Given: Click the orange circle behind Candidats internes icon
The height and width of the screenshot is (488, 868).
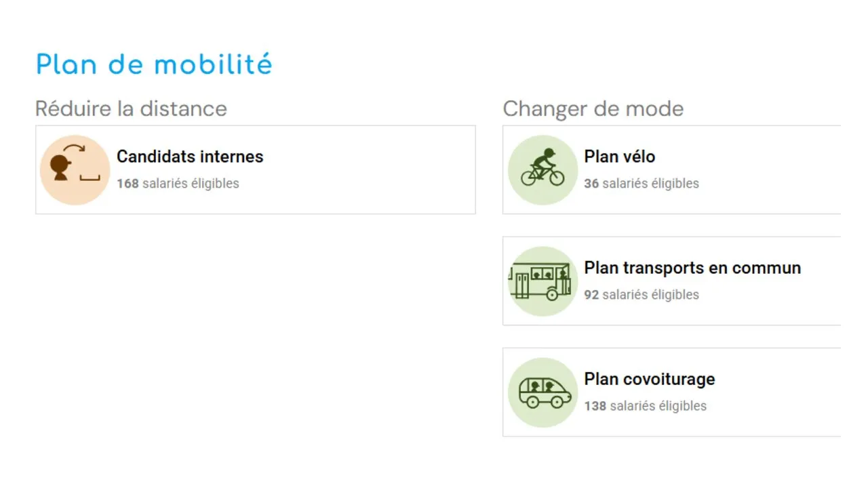Looking at the screenshot, I should pyautogui.click(x=75, y=169).
